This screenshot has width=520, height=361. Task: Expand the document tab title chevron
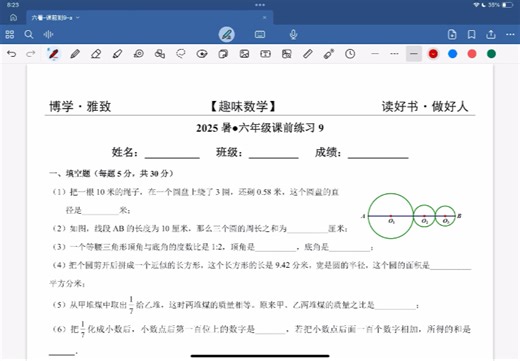coord(78,18)
